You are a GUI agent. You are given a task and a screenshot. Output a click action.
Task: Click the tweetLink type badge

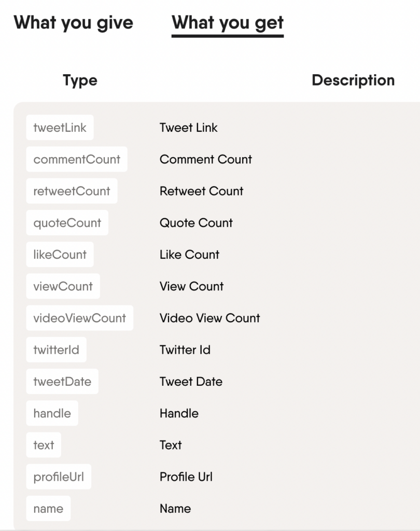click(60, 128)
